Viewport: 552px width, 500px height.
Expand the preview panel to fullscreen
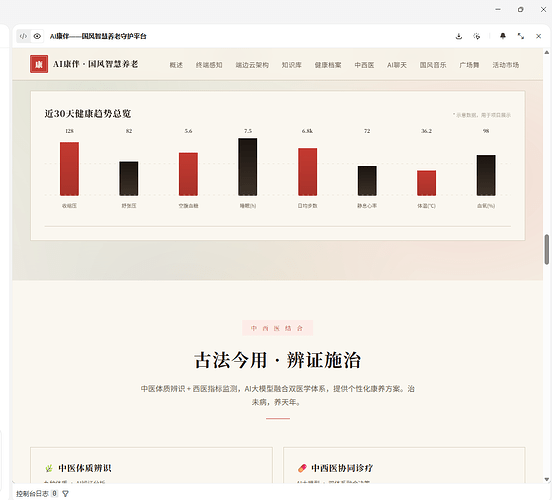[521, 36]
